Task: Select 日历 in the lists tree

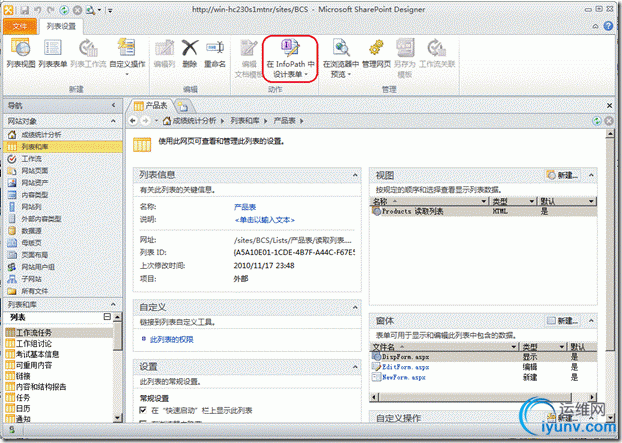Action: click(23, 408)
